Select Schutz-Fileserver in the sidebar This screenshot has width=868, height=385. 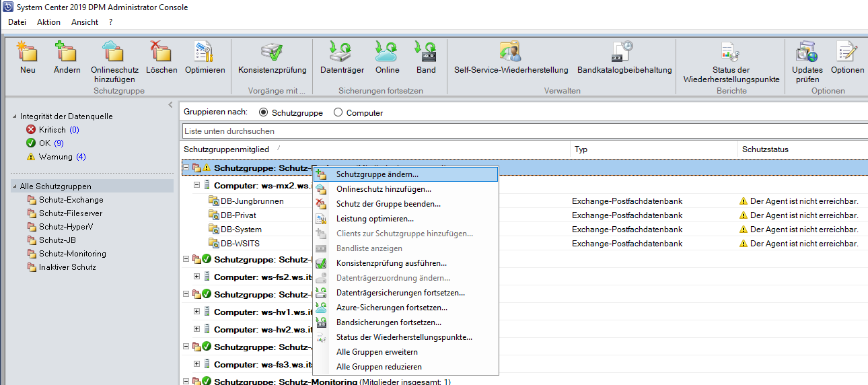click(71, 213)
